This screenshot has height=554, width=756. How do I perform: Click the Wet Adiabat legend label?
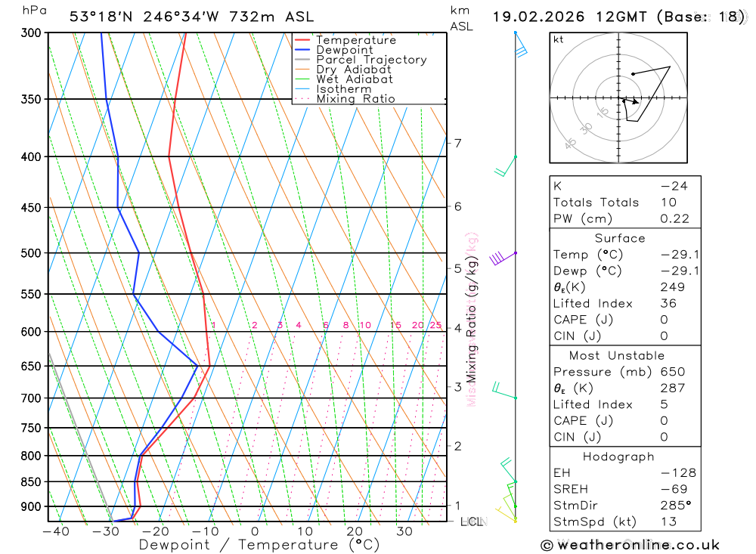[355, 79]
